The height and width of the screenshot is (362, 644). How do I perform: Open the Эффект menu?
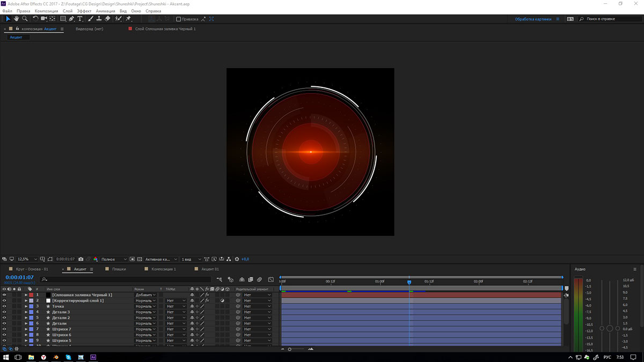pos(84,11)
